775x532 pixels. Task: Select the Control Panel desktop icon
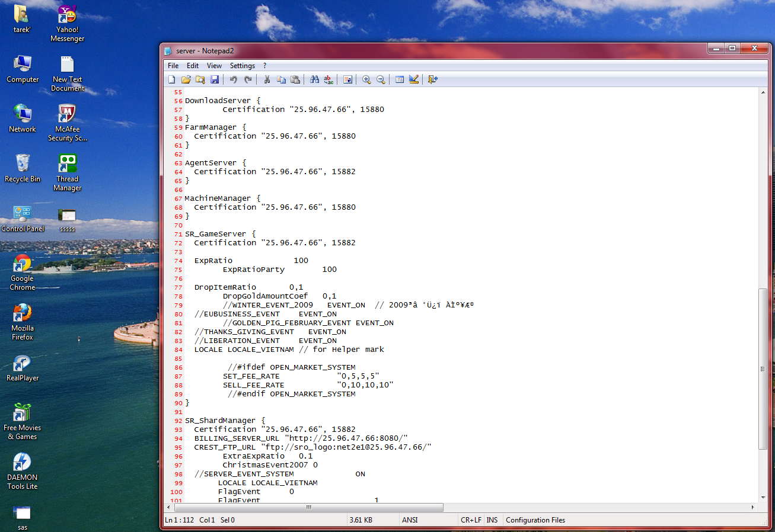coord(23,218)
